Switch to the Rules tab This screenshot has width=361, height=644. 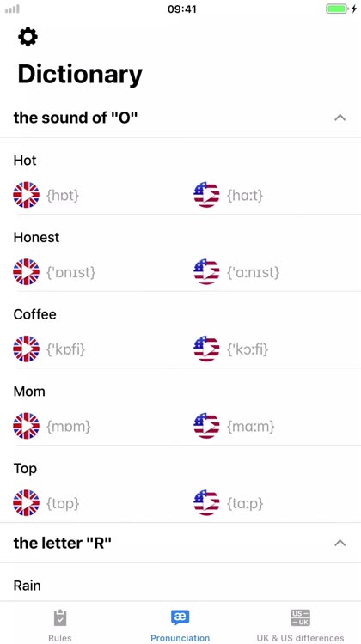(60, 625)
